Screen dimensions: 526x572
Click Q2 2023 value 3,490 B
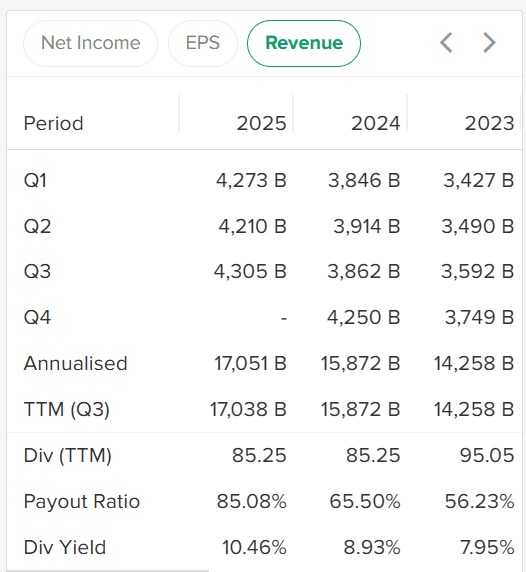[x=478, y=226]
